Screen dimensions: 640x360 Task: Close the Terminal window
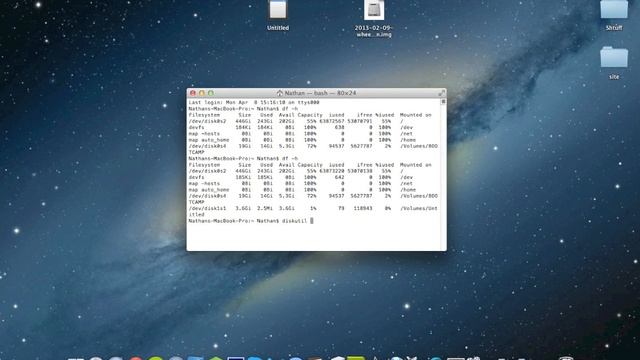click(x=193, y=93)
